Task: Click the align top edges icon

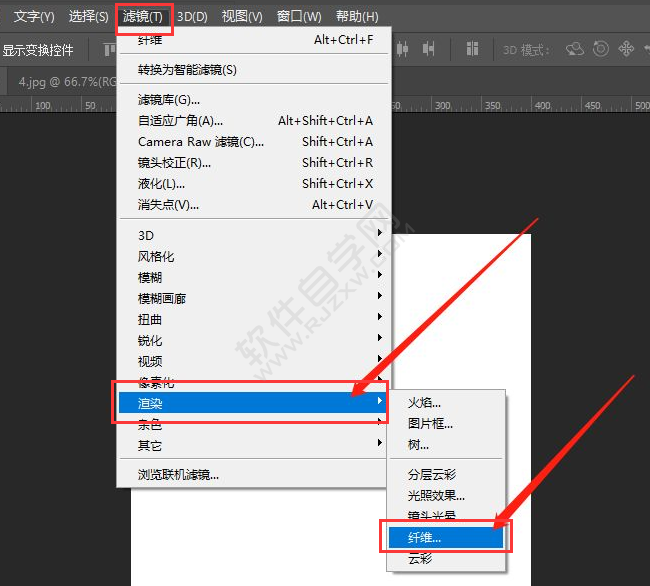Action: (109, 50)
